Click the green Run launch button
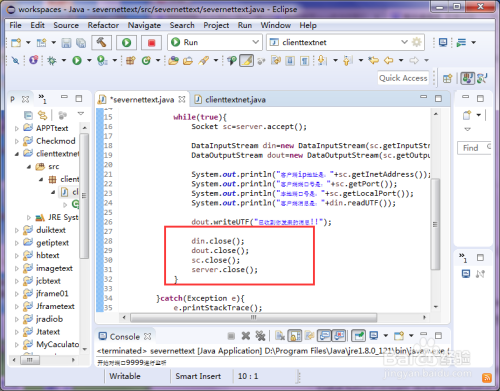 pos(126,42)
